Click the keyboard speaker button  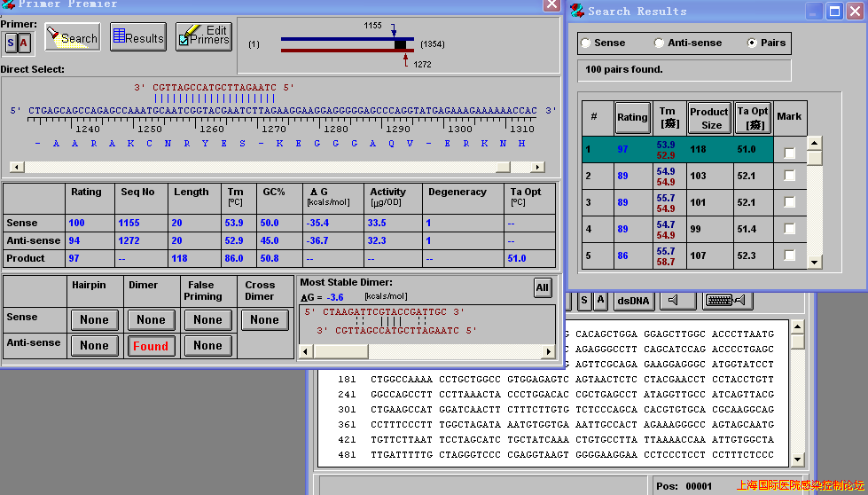[x=727, y=301]
